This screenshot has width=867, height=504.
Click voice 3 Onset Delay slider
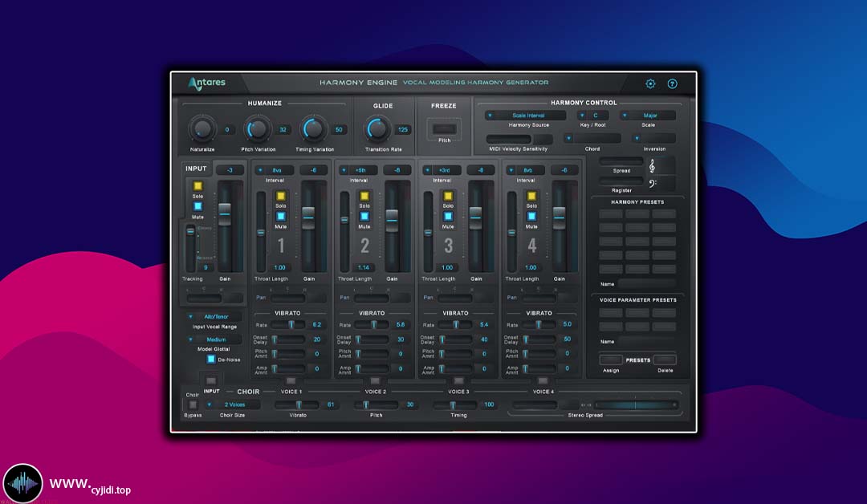(x=454, y=339)
